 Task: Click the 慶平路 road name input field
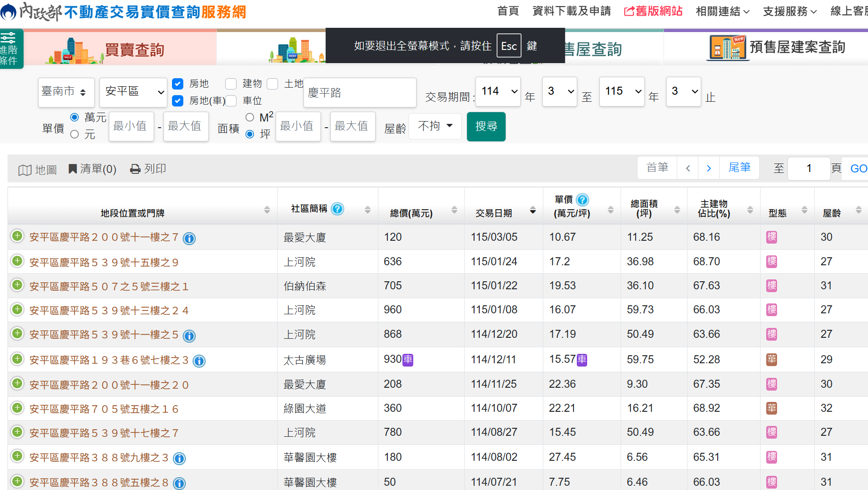click(360, 93)
